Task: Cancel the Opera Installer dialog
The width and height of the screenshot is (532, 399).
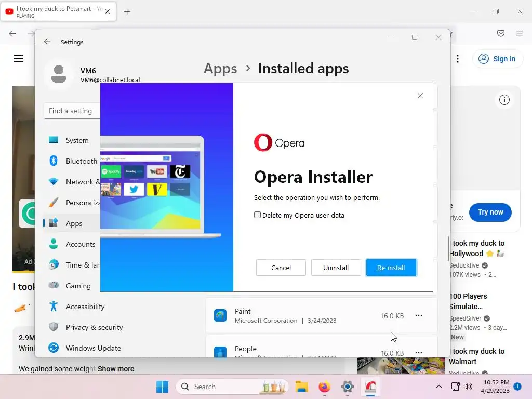Action: tap(281, 268)
